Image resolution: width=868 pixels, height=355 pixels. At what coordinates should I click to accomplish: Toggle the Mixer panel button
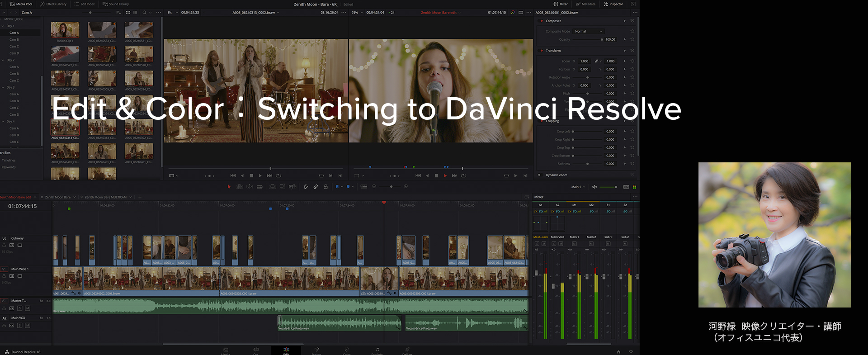tap(561, 4)
